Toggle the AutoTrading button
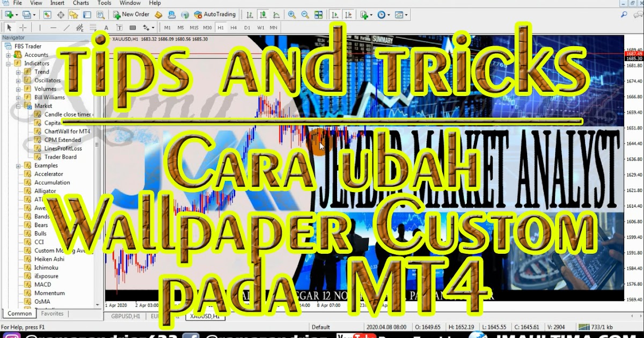 tap(215, 14)
